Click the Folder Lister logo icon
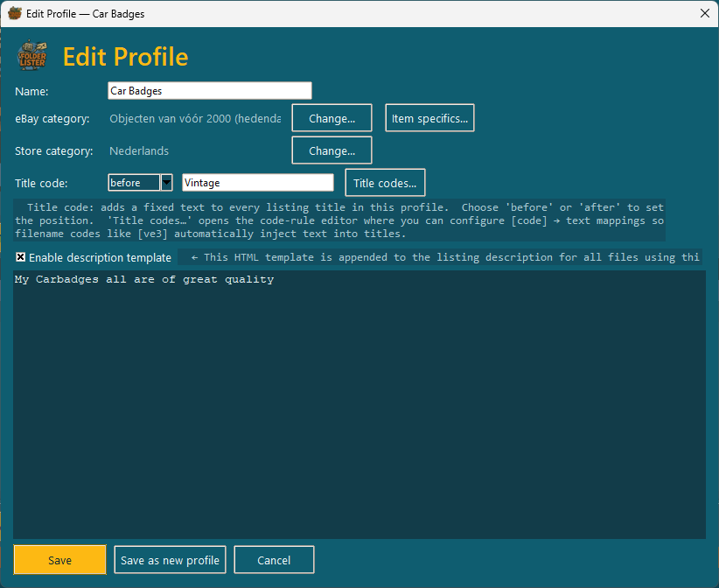Viewport: 719px width, 588px height. (31, 55)
